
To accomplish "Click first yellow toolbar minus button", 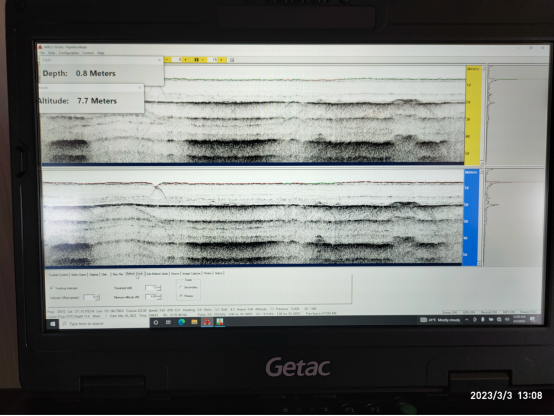I will pos(167,60).
